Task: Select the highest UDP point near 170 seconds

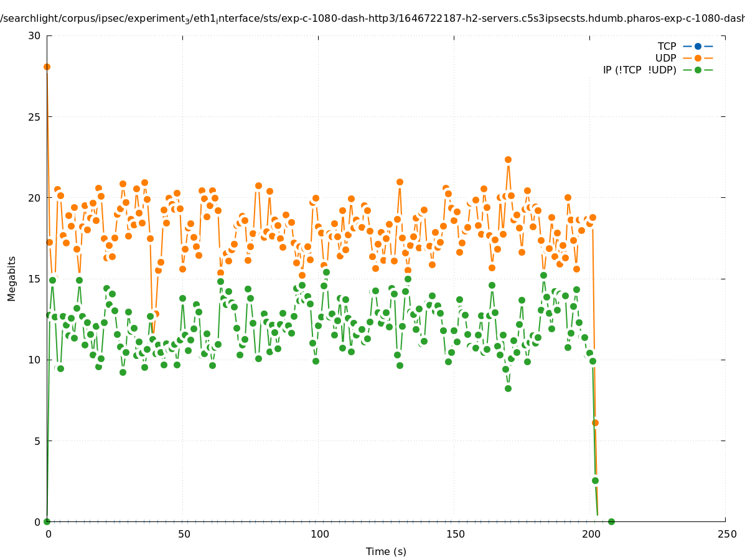Action: (x=508, y=159)
